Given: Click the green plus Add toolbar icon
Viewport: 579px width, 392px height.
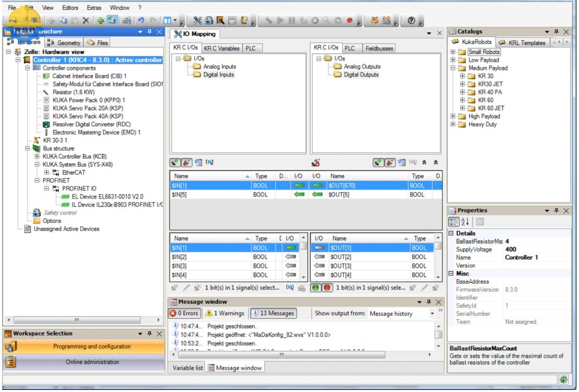Looking at the screenshot, I should pyautogui.click(x=101, y=20).
